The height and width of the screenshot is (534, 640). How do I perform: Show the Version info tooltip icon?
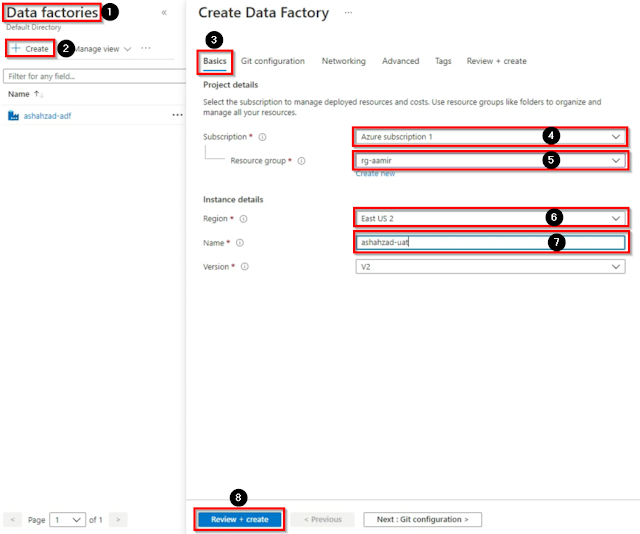click(244, 267)
